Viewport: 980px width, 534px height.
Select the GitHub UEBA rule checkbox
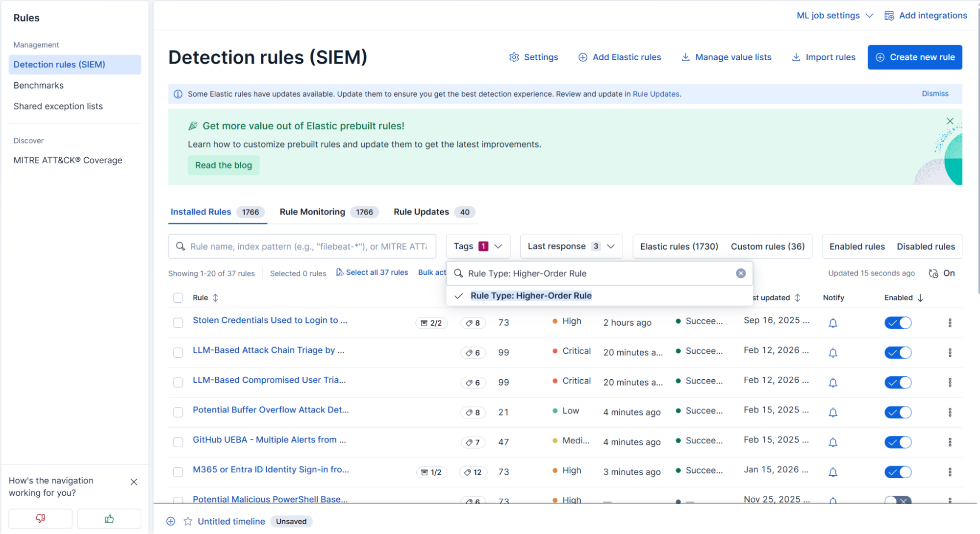178,442
